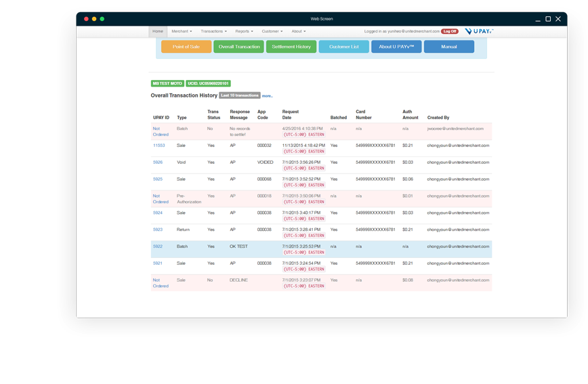The height and width of the screenshot is (384, 588).
Task: Click the Response Message column header
Action: coord(240,114)
